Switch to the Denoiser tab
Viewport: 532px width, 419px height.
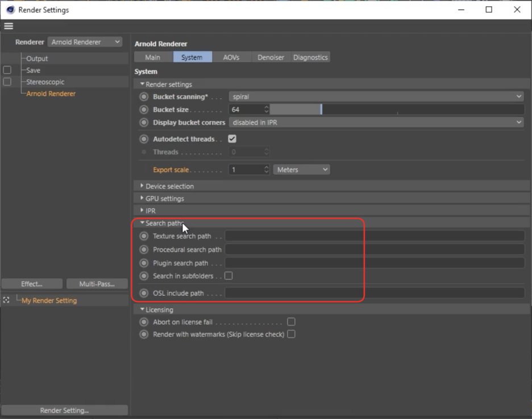[271, 57]
